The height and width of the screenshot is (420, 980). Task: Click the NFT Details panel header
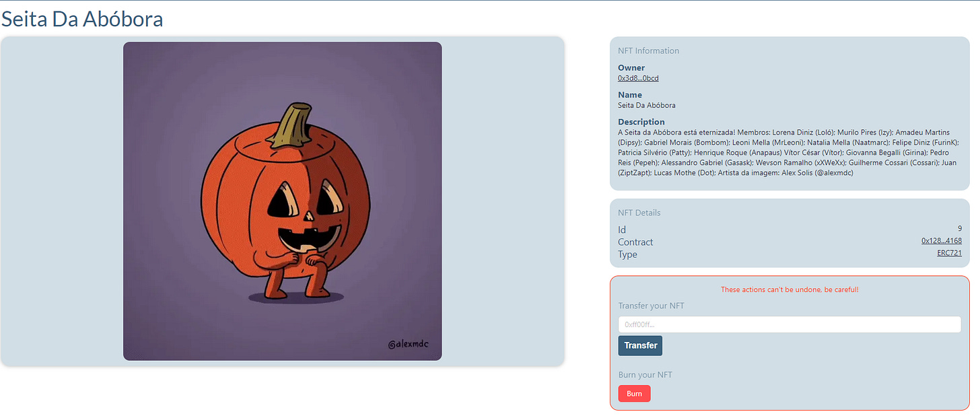coord(639,213)
